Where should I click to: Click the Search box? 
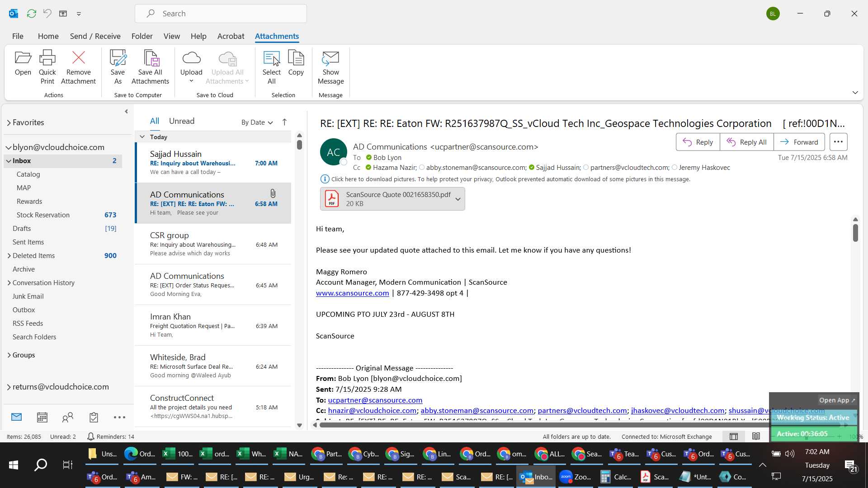tap(221, 14)
